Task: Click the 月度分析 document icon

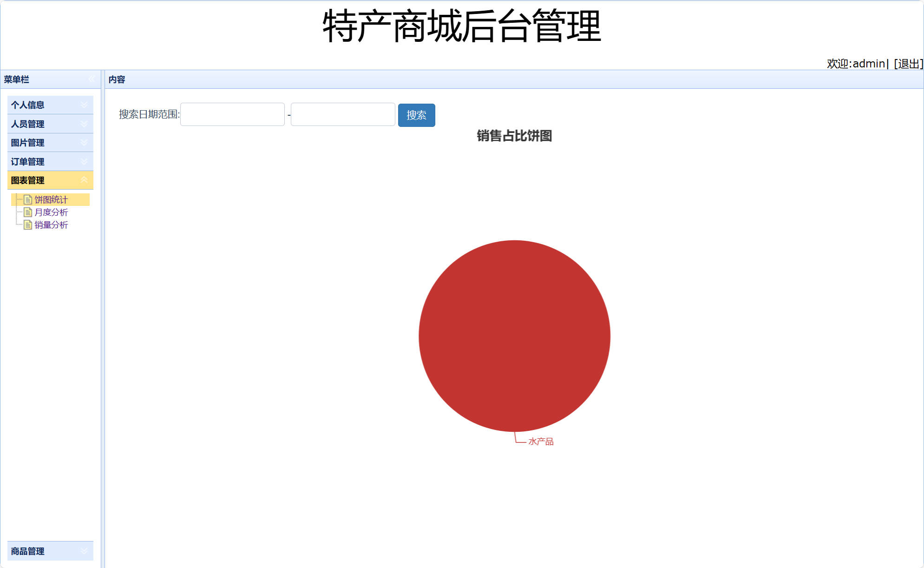Action: pos(28,212)
